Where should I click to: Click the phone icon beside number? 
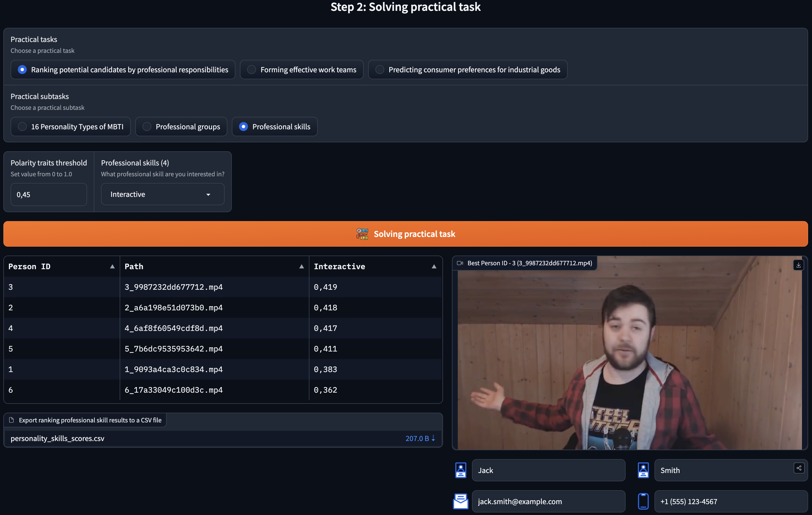tap(643, 501)
